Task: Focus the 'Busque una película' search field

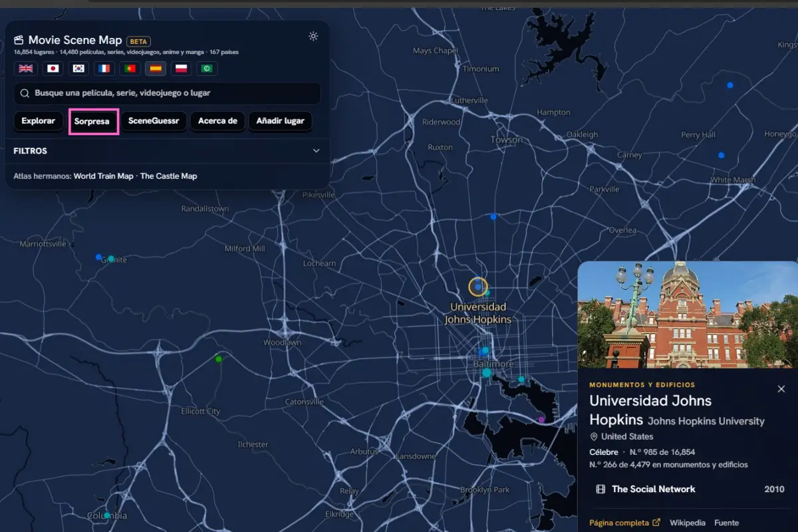Action: click(167, 94)
